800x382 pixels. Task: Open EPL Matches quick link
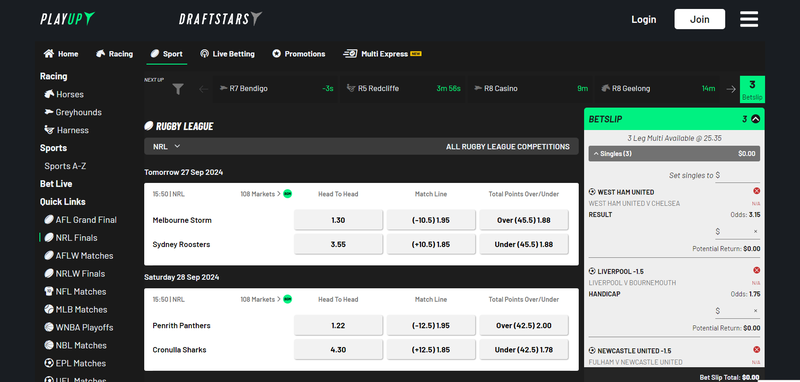75,363
